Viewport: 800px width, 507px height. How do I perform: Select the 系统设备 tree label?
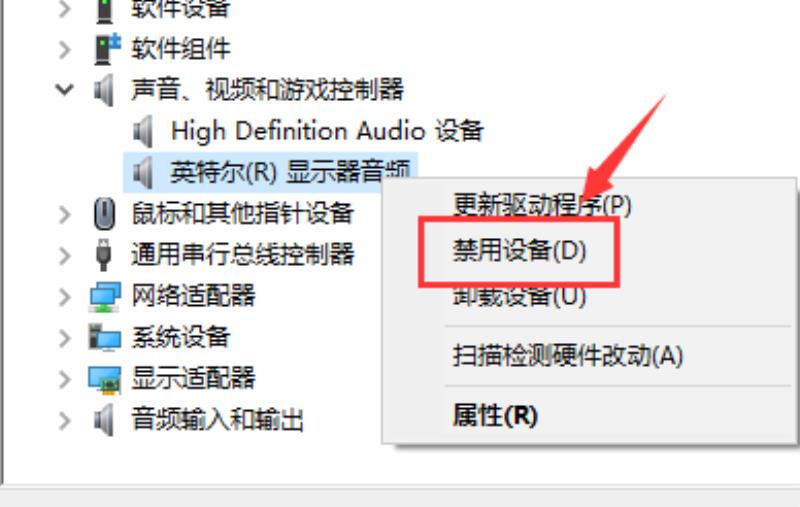point(181,337)
